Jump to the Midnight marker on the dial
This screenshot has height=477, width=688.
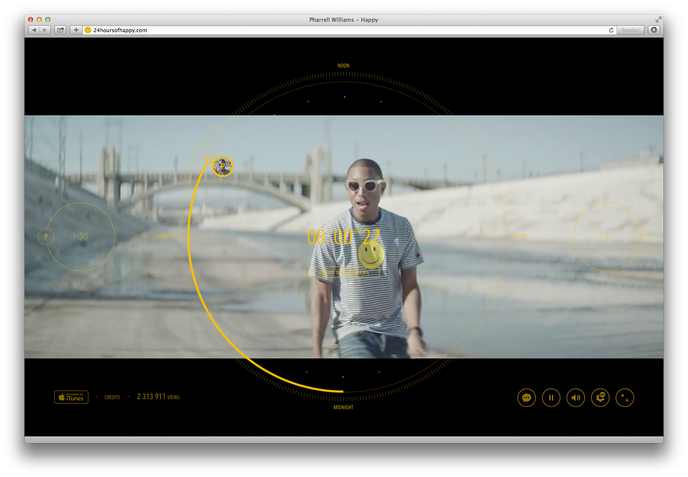click(344, 408)
